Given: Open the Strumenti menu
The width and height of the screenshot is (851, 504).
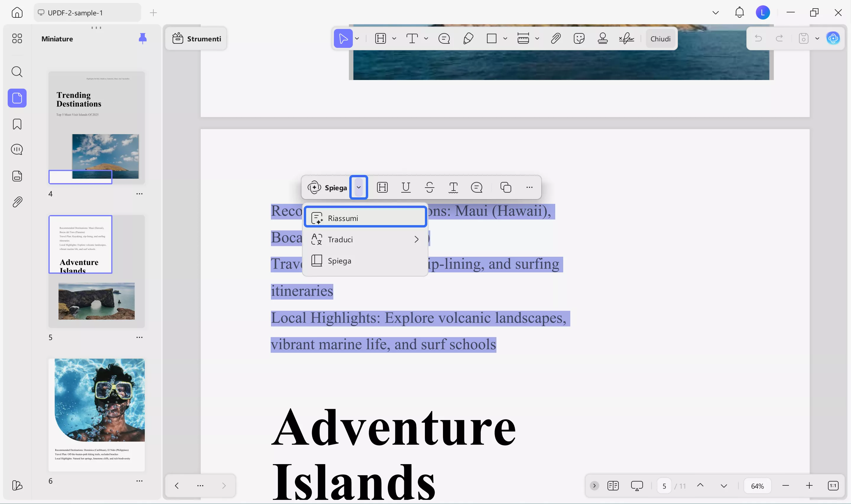Looking at the screenshot, I should click(196, 38).
